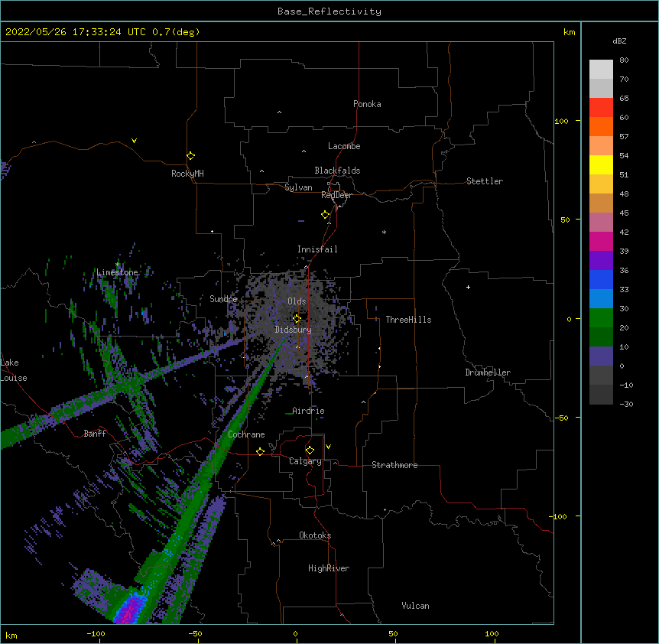Pick the magenta 39-42 dBZ legend swatch

(x=601, y=242)
